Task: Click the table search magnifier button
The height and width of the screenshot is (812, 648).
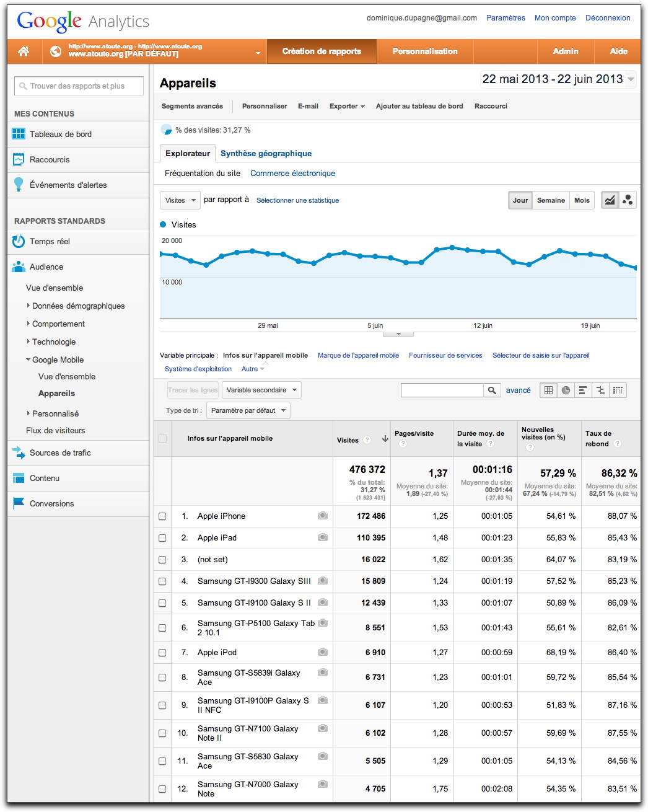Action: (492, 390)
